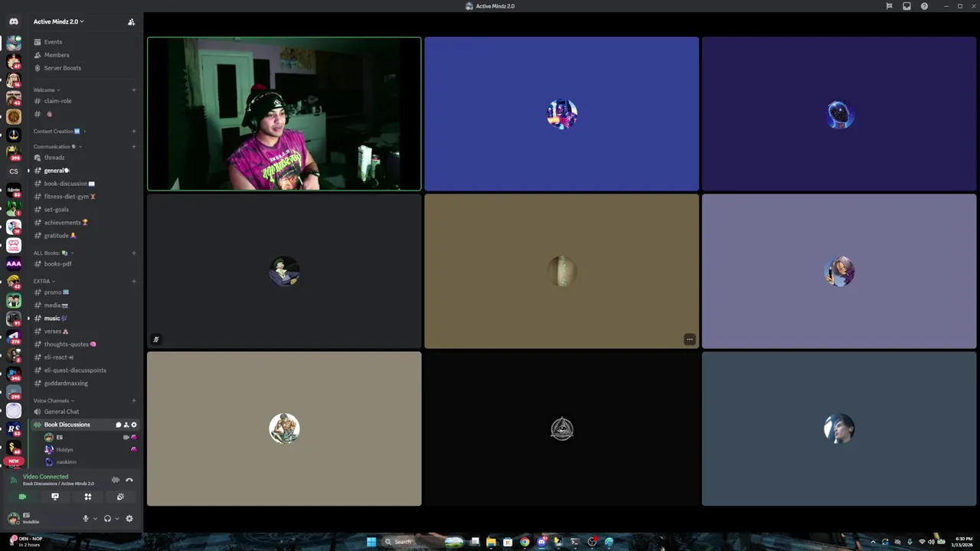Create a channel in Welcome category

[134, 90]
